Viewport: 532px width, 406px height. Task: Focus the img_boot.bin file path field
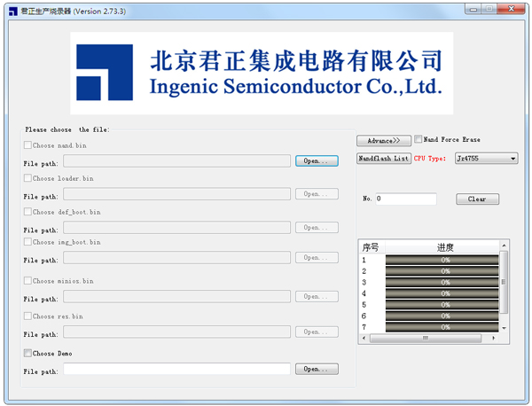coord(176,258)
